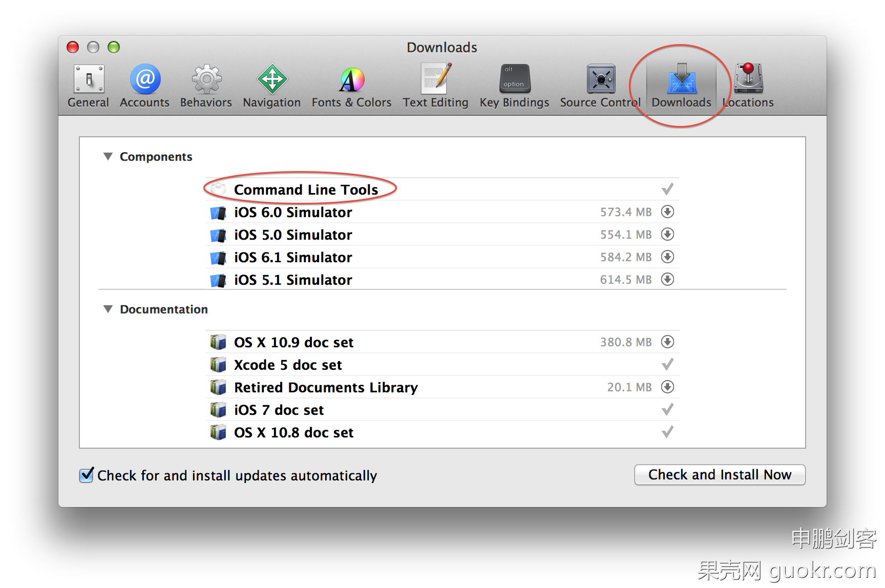Download OS X 10.9 doc set arrow icon
This screenshot has width=885, height=588.
tap(667, 342)
